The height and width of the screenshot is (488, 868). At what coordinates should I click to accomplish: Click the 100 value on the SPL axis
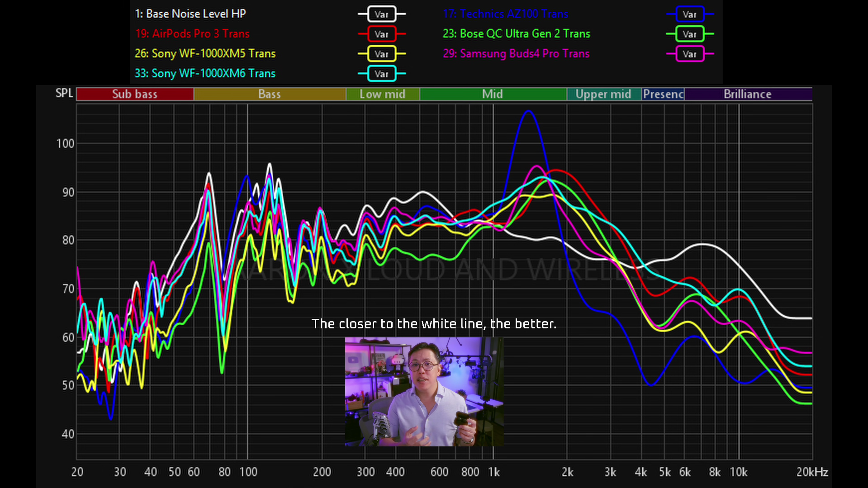(x=65, y=144)
